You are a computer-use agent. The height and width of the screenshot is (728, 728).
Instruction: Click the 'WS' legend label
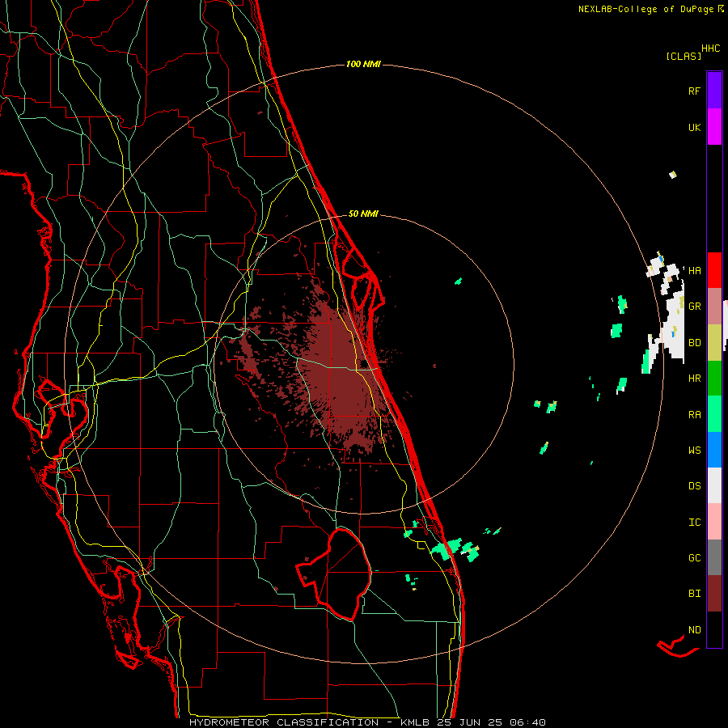(x=694, y=451)
